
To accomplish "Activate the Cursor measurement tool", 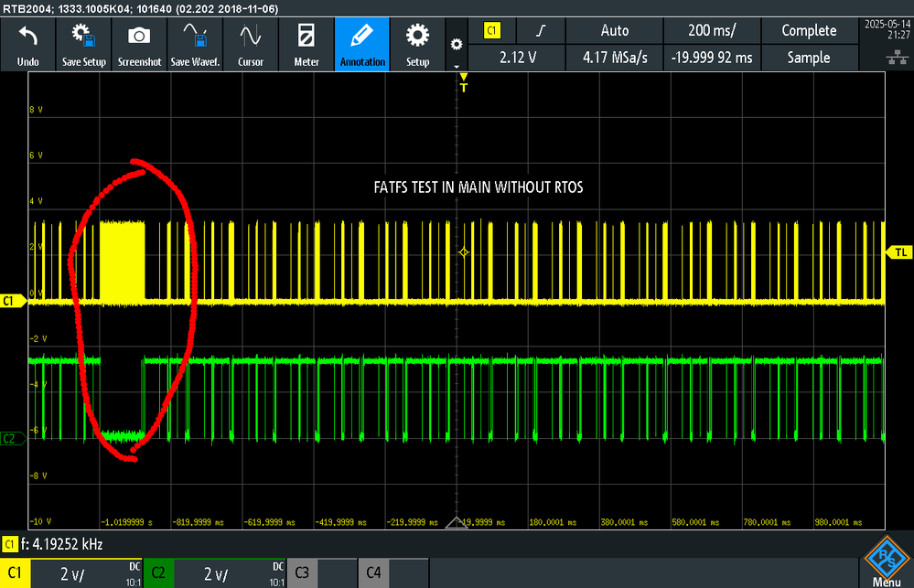I will (x=251, y=44).
